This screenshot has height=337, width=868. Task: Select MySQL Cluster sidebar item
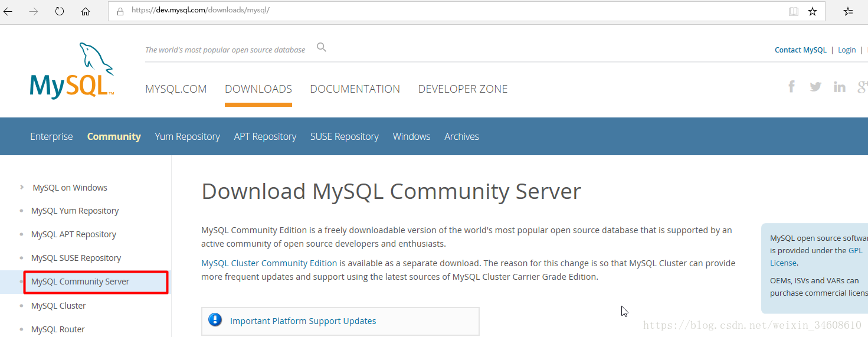[58, 306]
